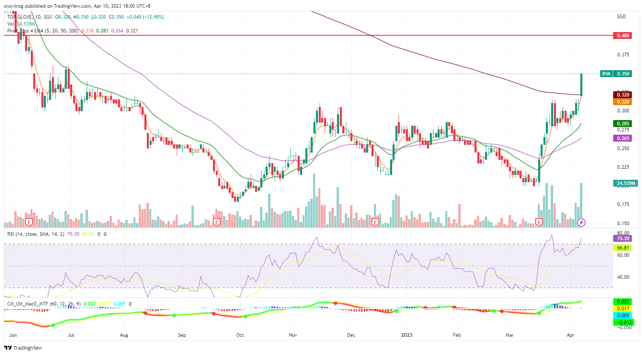The width and height of the screenshot is (644, 355).
Task: Click the +0.040 (+12.90%) change value
Action: click(x=145, y=17)
